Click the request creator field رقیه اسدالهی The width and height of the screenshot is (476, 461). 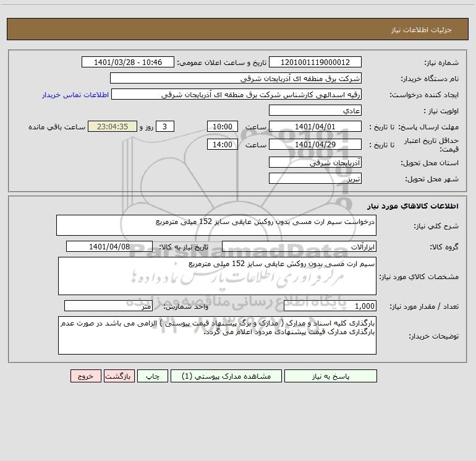point(237,94)
